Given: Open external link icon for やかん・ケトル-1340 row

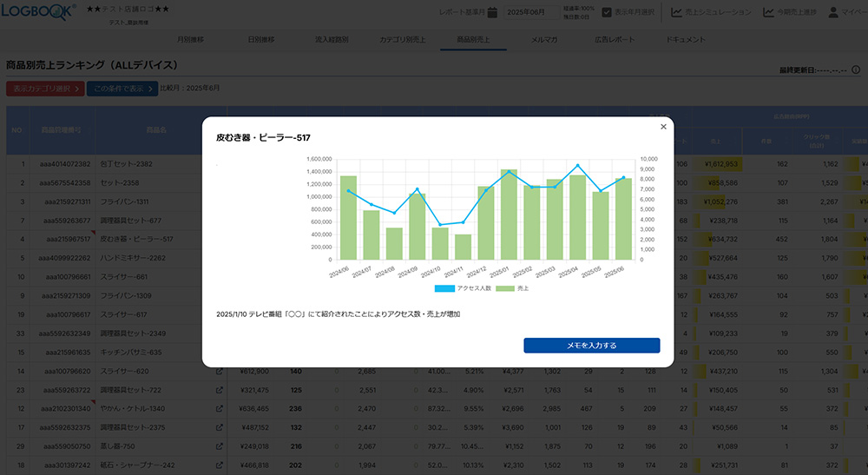Looking at the screenshot, I should point(220,408).
